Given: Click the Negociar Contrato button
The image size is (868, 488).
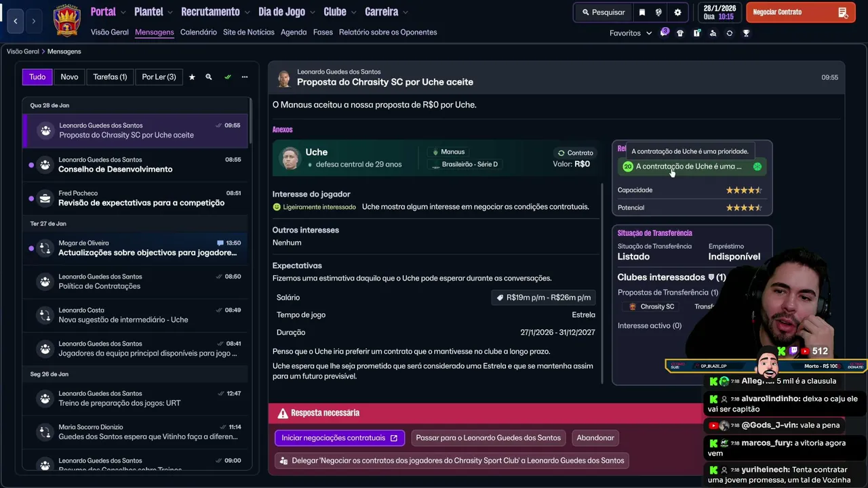Looking at the screenshot, I should coord(800,12).
